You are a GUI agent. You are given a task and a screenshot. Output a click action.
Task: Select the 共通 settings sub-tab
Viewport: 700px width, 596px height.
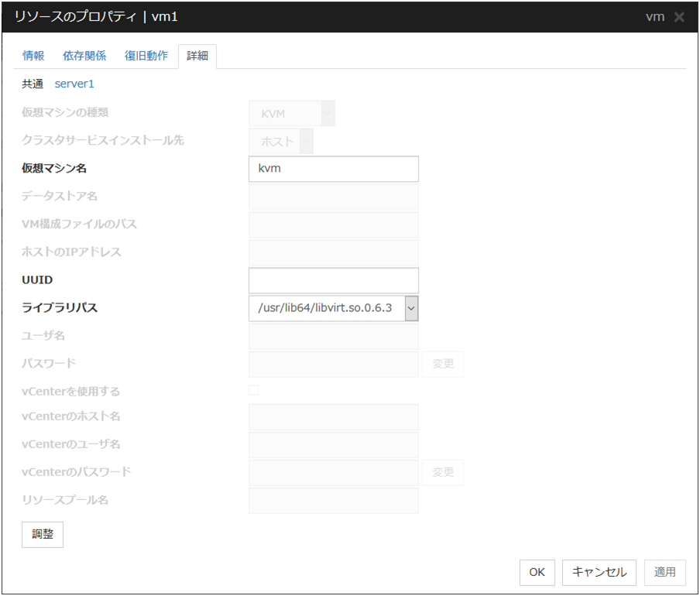click(33, 84)
